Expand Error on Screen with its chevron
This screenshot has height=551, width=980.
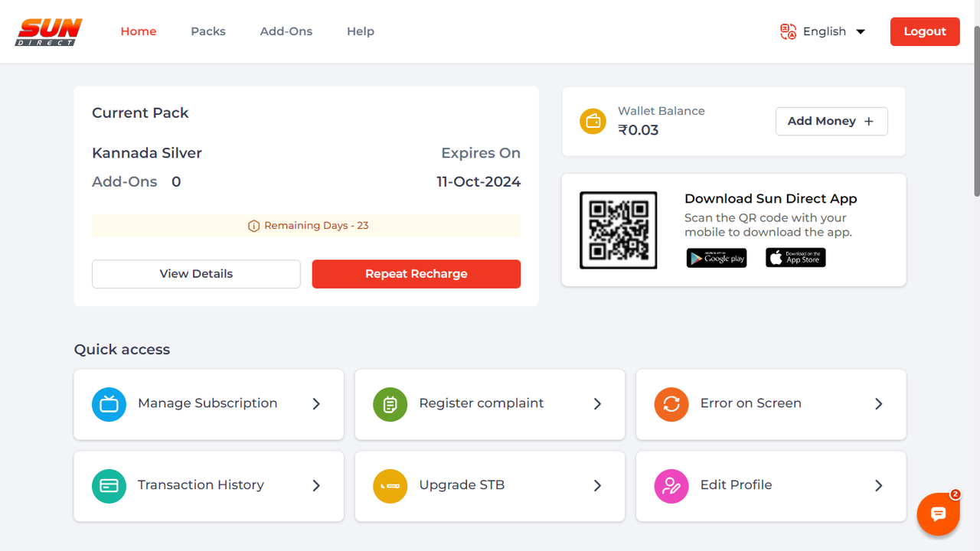pyautogui.click(x=879, y=404)
